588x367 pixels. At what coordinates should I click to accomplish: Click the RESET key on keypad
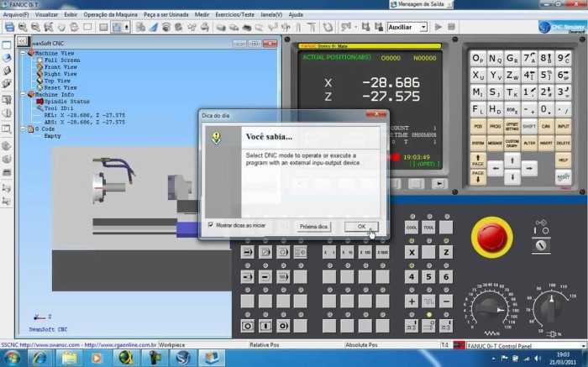click(x=564, y=177)
